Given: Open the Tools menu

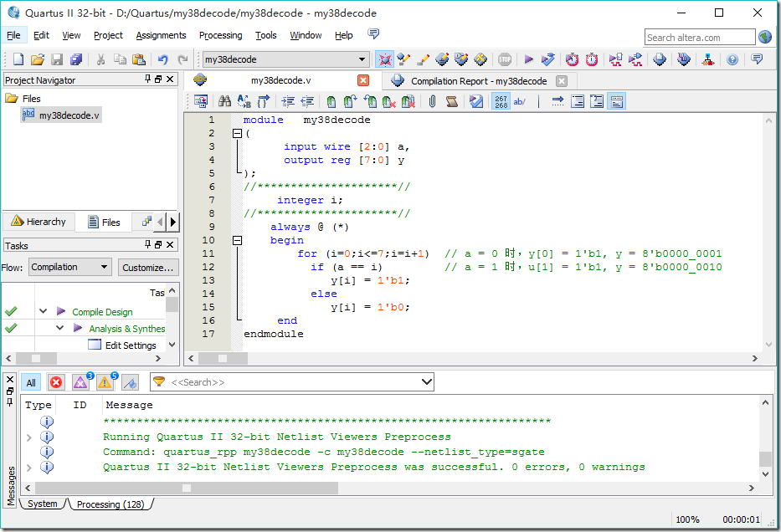Looking at the screenshot, I should pyautogui.click(x=265, y=35).
